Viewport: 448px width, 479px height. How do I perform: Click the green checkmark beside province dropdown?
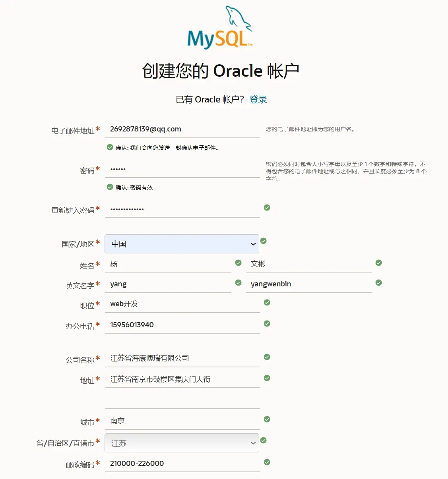[x=264, y=440]
